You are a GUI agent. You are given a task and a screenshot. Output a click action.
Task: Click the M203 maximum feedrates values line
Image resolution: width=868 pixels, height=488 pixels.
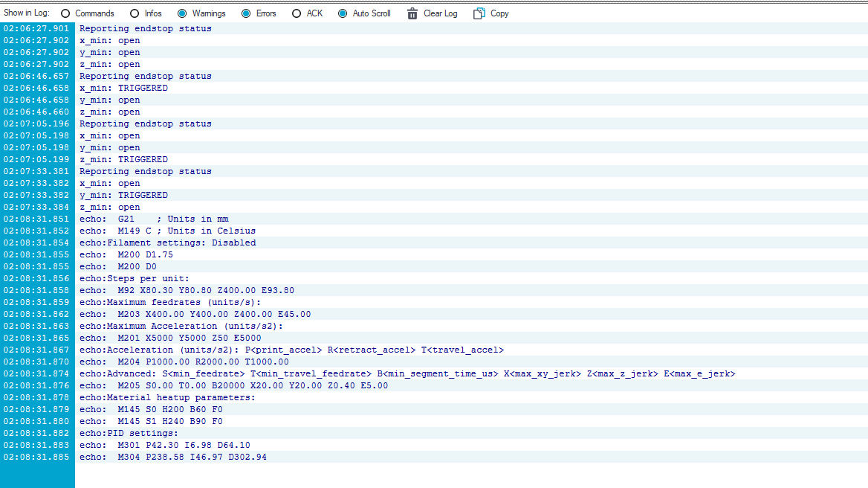195,314
